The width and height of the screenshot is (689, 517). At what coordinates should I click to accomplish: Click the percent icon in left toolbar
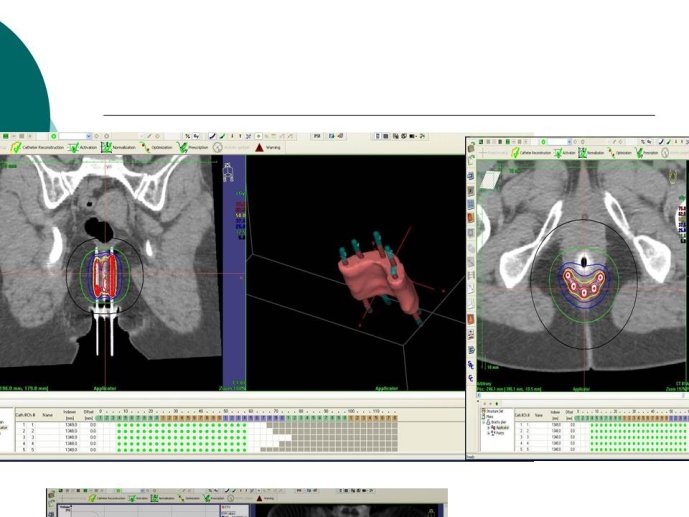[x=188, y=137]
